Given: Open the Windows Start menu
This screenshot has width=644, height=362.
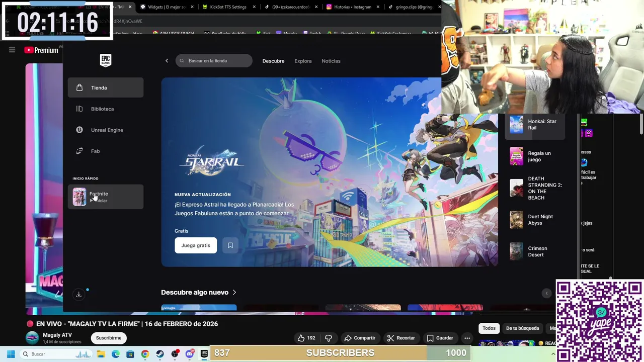Looking at the screenshot, I should click(11, 354).
